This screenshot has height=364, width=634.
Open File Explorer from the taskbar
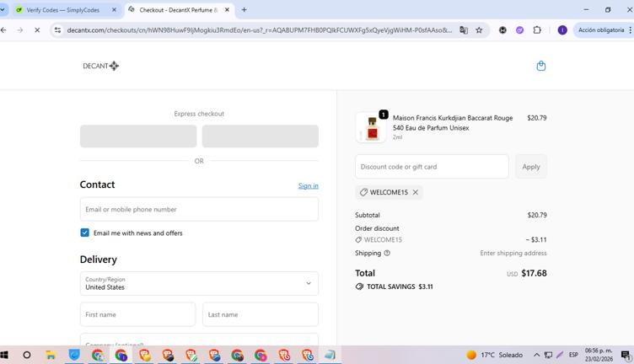click(x=51, y=355)
